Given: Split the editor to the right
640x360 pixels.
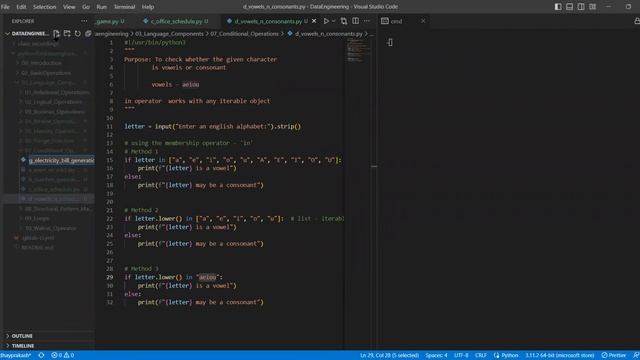Looking at the screenshot, I should tap(356, 21).
